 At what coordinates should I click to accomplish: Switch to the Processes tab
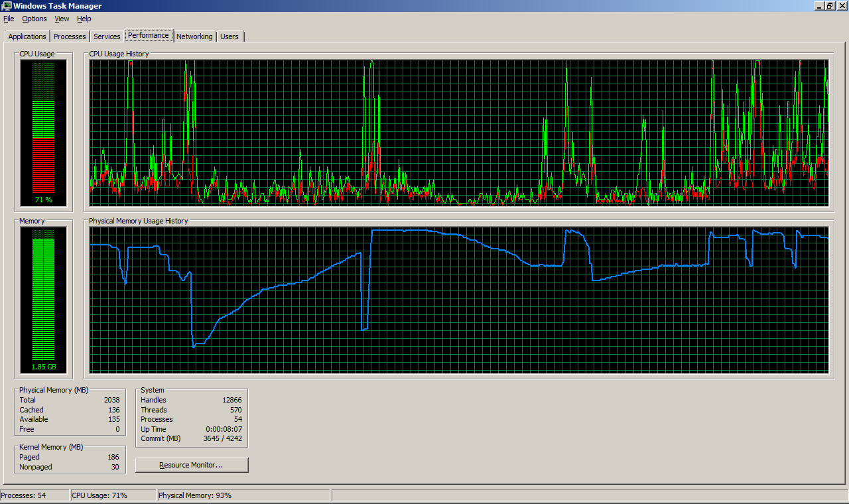pyautogui.click(x=70, y=36)
